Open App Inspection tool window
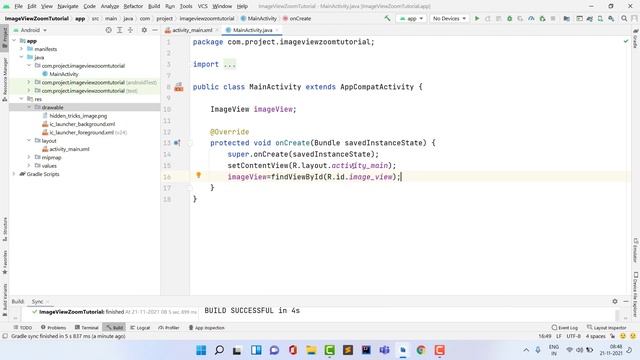 [207, 327]
